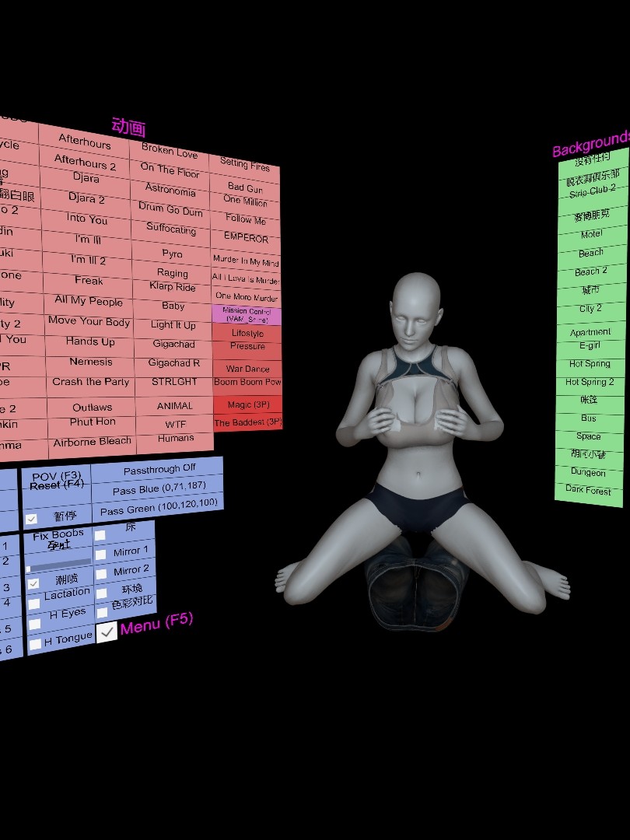Screen dimensions: 630x840
Task: Select Pass Blue (0,71,187) option
Action: pyautogui.click(x=158, y=489)
